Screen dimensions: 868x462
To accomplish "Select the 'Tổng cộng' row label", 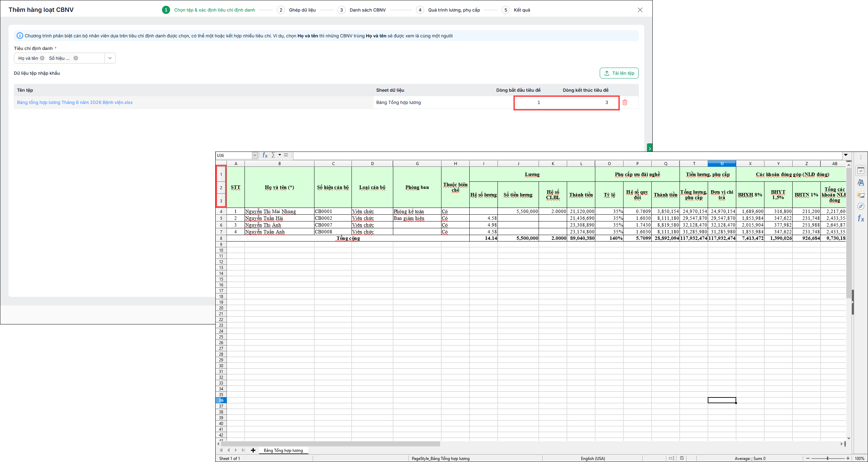I will (348, 238).
